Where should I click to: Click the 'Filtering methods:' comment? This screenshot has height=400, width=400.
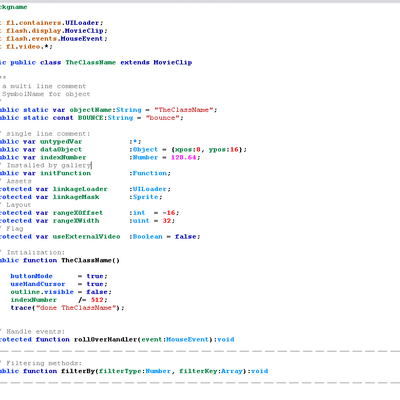coord(44,363)
